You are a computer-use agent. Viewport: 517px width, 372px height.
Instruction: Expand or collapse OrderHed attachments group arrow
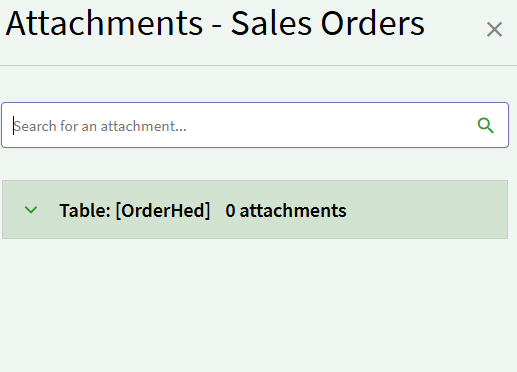31,210
